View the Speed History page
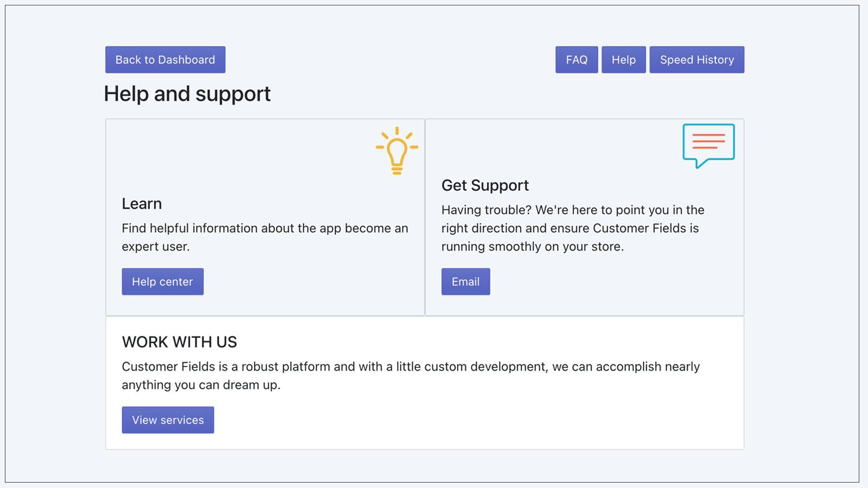Screen dimensions: 868x488 coord(697,60)
